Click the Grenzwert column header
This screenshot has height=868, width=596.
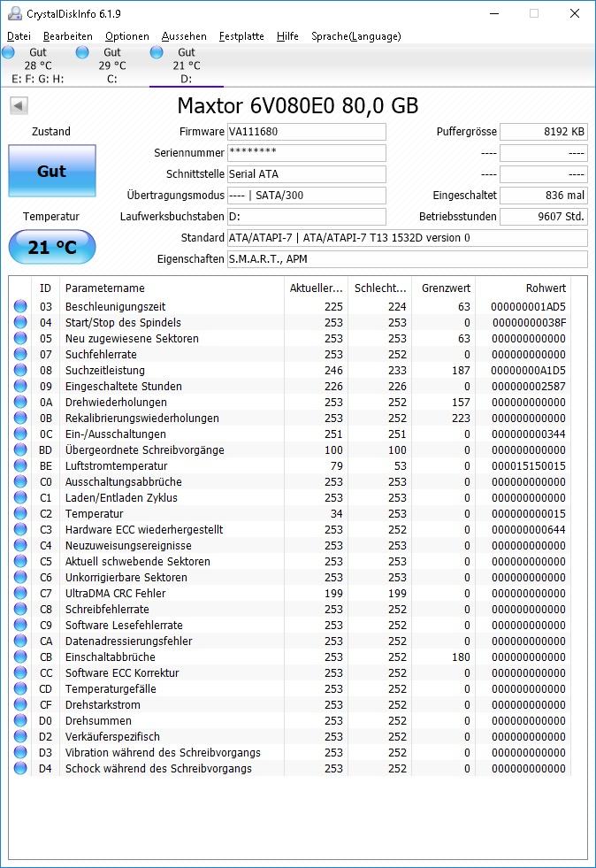pos(443,288)
